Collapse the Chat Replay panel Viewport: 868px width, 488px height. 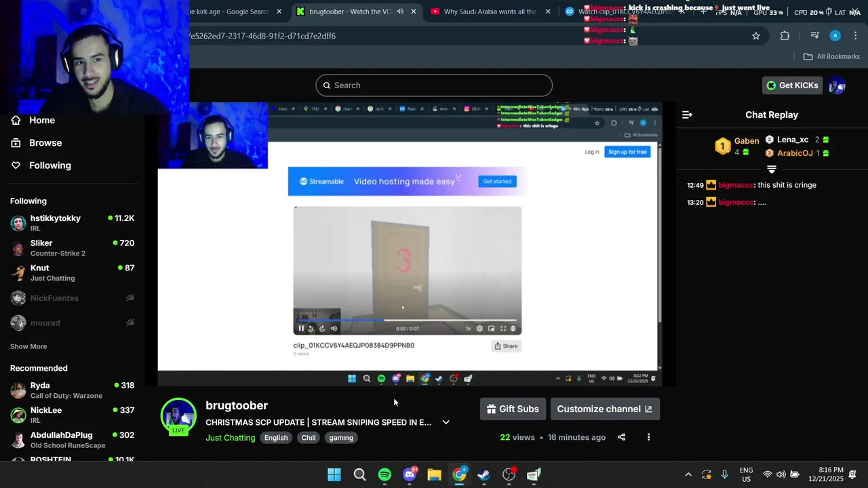coord(687,115)
